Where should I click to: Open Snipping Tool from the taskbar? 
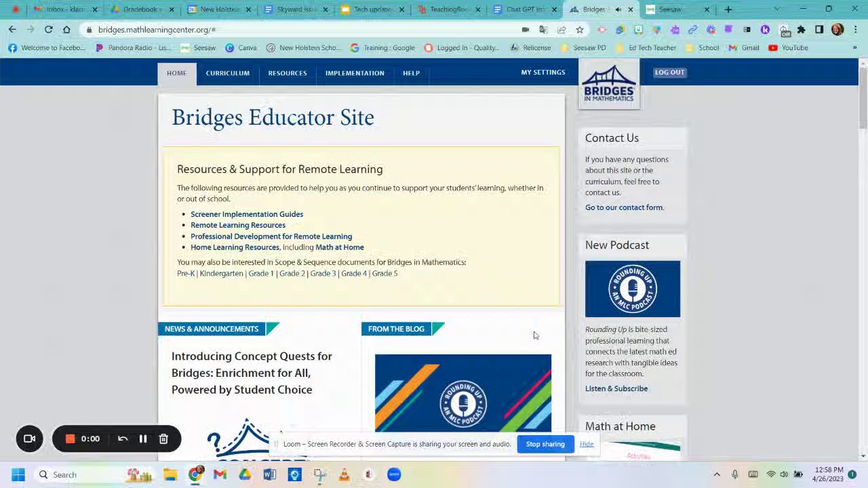[x=319, y=474]
